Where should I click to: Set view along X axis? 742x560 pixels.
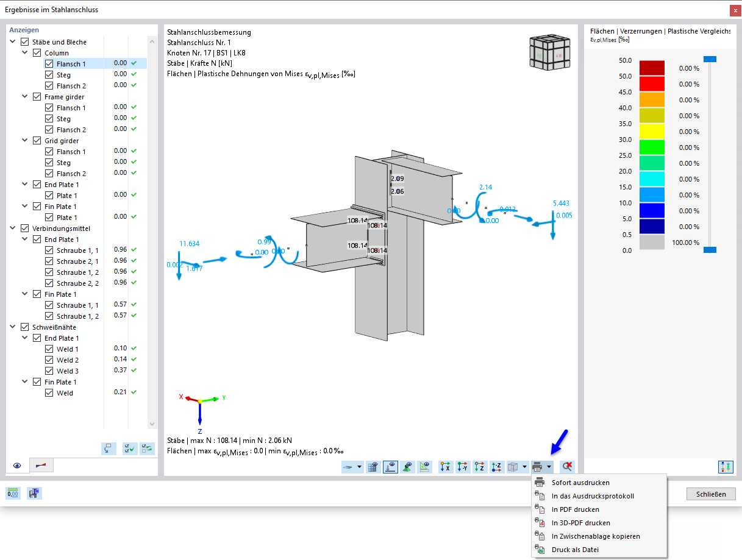(x=446, y=467)
